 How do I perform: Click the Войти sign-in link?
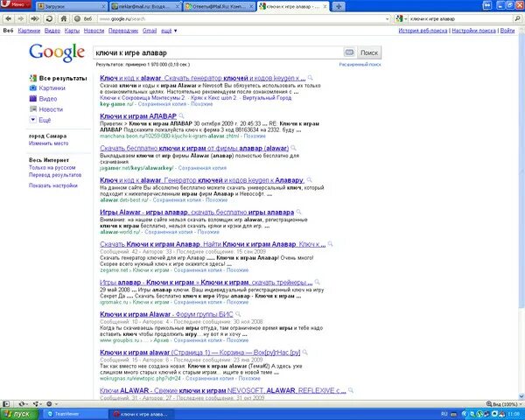(x=507, y=31)
